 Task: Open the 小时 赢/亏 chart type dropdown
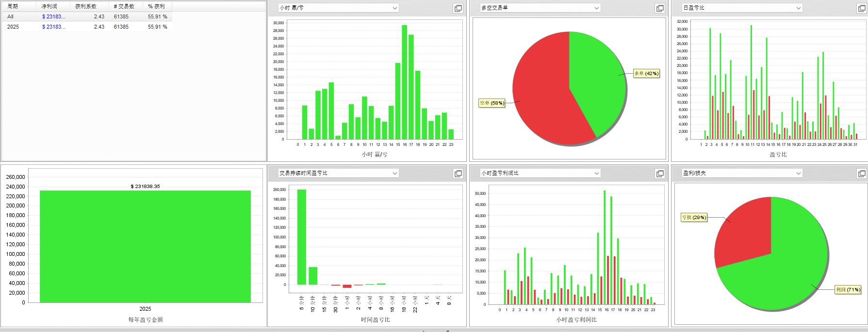coord(394,8)
